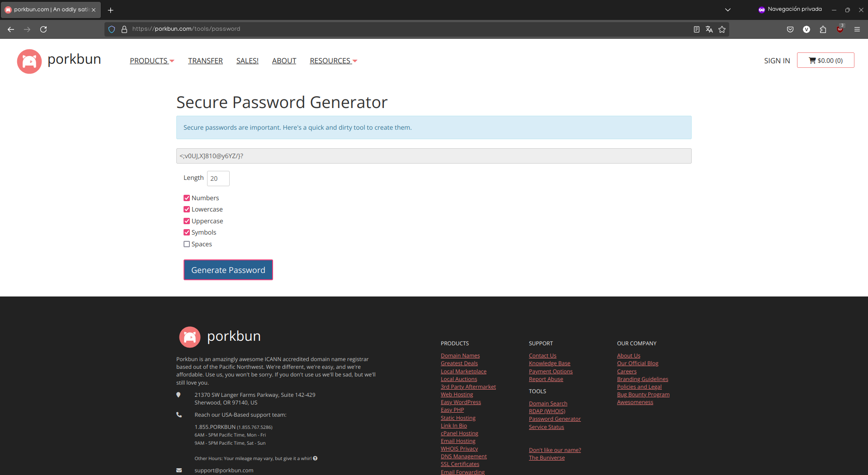This screenshot has width=868, height=475.
Task: Bookmark this page with the star icon
Action: tap(722, 29)
